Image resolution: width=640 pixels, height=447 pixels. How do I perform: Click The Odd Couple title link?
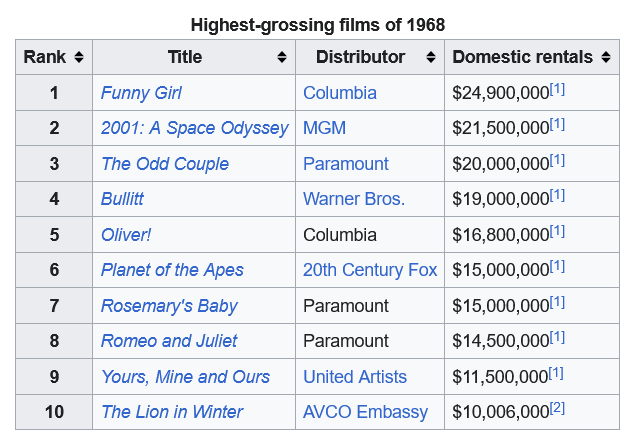click(164, 164)
